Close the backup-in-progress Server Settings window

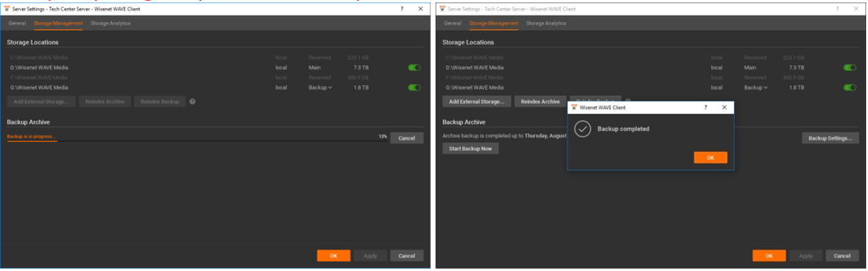coord(421,9)
